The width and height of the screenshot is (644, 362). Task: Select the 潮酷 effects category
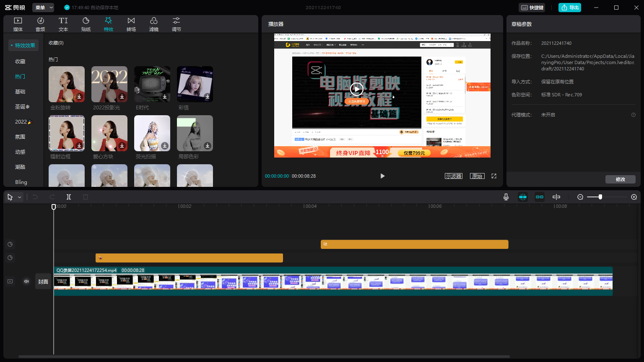(x=20, y=167)
